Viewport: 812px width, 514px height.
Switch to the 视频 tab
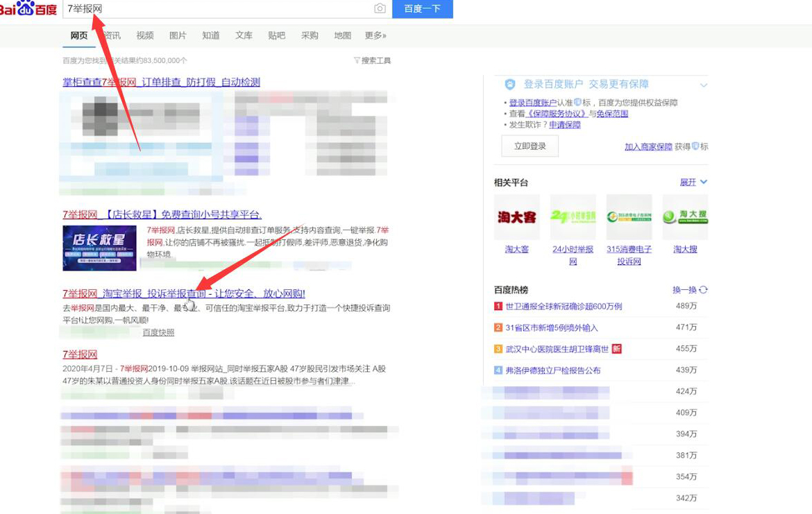point(145,35)
